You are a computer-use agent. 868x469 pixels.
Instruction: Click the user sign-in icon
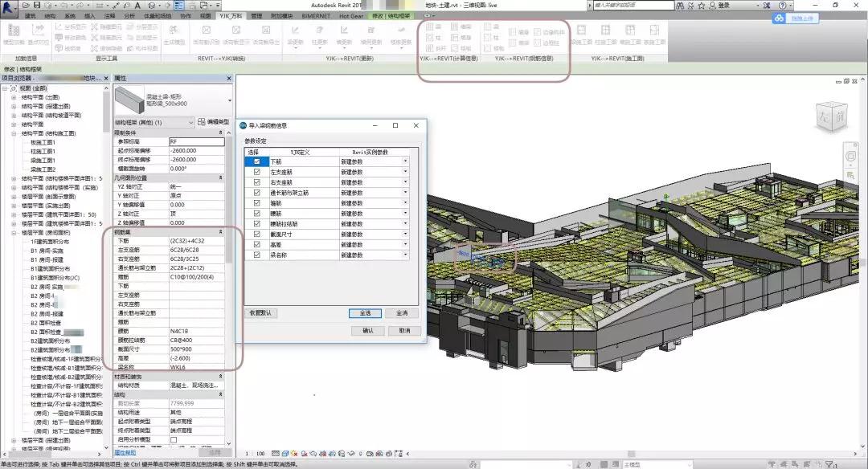712,5
